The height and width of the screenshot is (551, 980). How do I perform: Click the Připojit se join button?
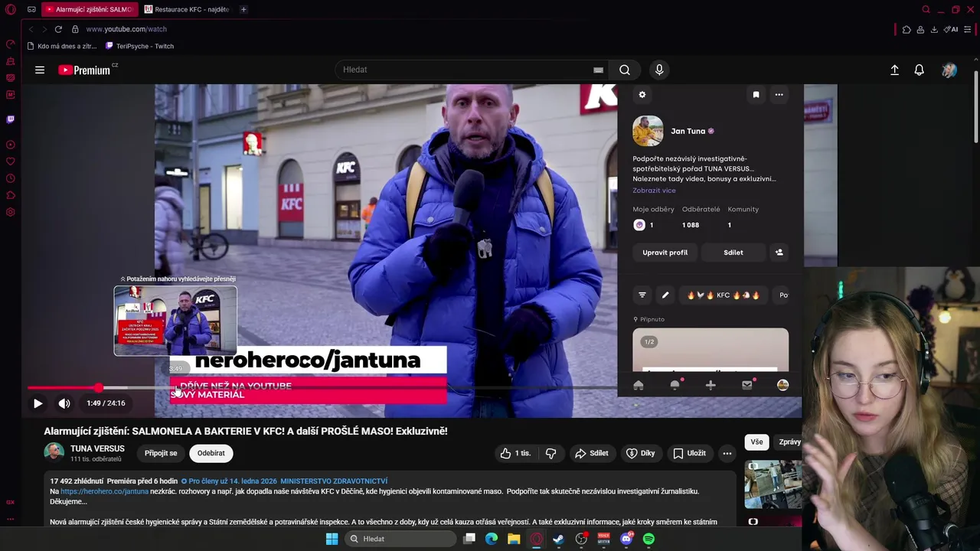coord(161,453)
